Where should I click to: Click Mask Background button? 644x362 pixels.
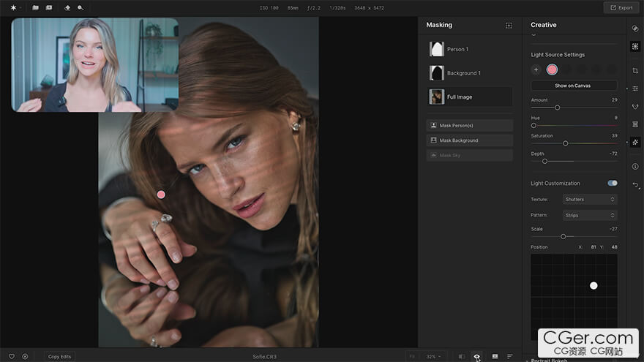(469, 140)
